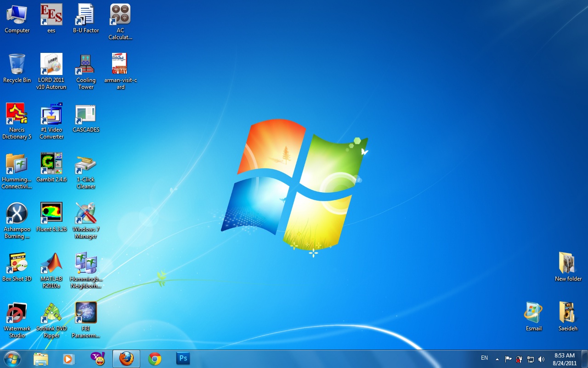588x368 pixels.
Task: Select the Sothink DVD Ripper shortcut
Action: pyautogui.click(x=51, y=314)
